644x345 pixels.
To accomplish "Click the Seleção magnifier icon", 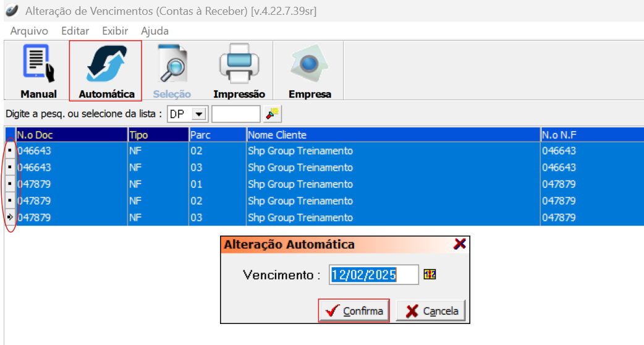I will point(172,64).
